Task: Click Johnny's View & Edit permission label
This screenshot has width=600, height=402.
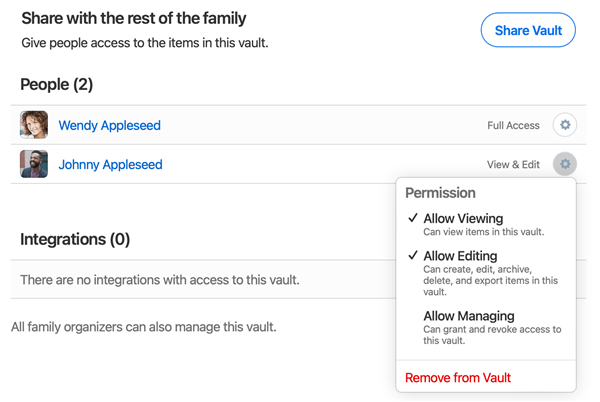Action: (x=513, y=165)
